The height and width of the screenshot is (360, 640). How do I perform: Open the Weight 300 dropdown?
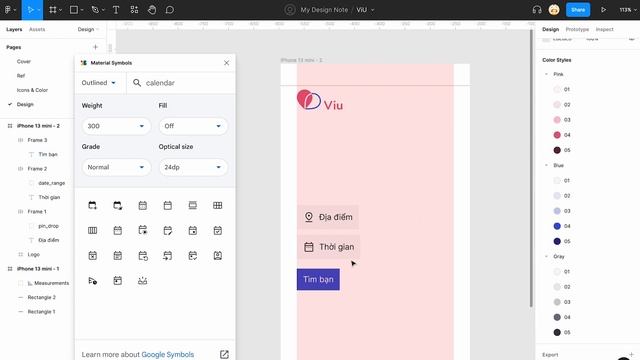[x=116, y=126]
